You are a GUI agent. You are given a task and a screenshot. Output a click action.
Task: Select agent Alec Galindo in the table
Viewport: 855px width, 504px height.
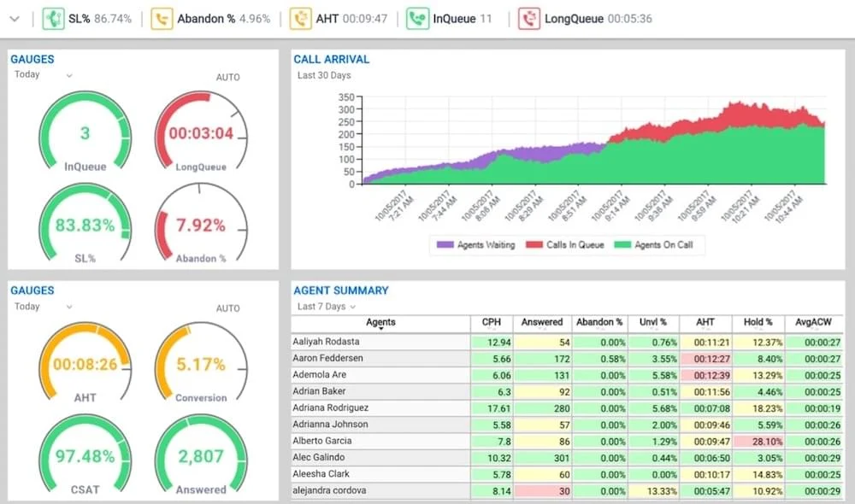coord(318,457)
